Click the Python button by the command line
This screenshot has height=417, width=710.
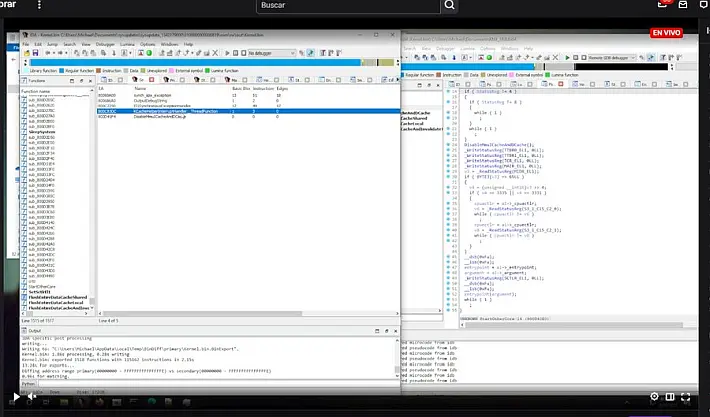tap(28, 384)
